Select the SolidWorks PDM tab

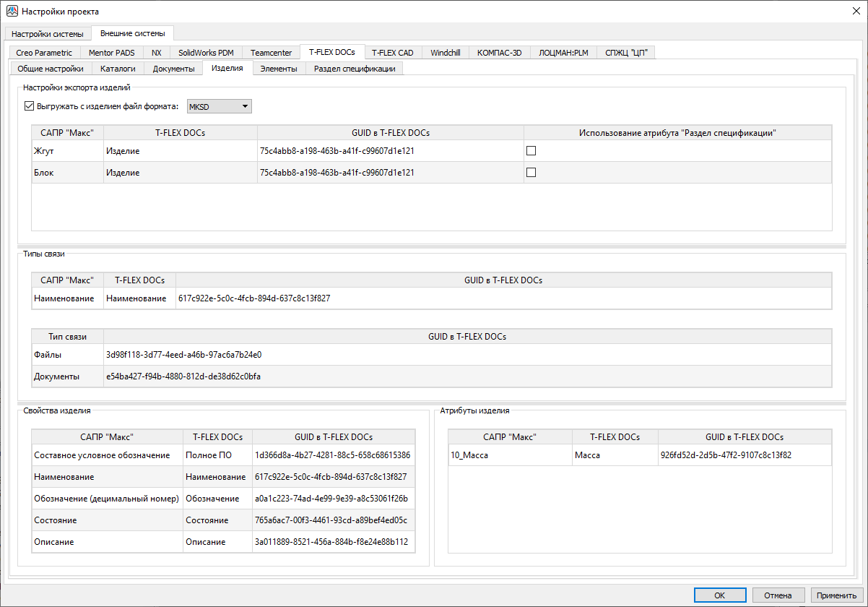206,53
